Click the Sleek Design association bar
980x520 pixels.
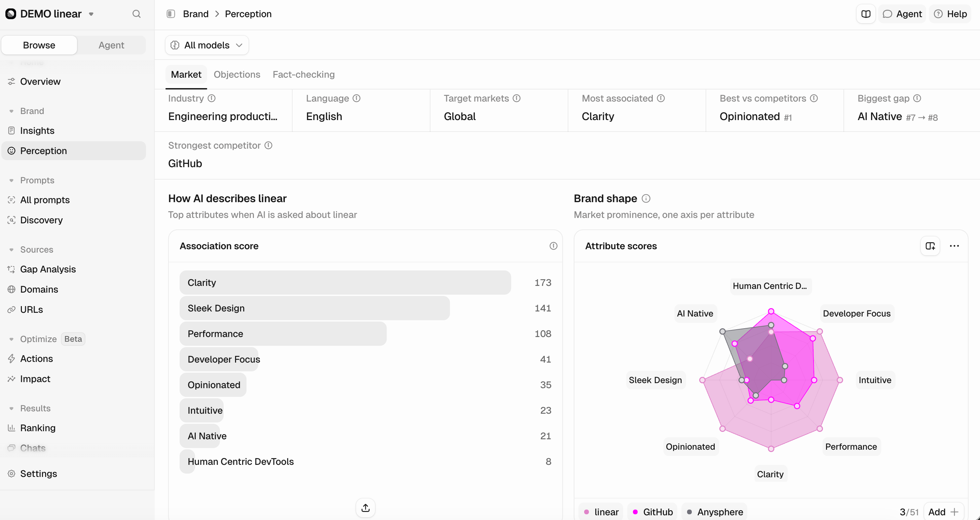(x=315, y=308)
